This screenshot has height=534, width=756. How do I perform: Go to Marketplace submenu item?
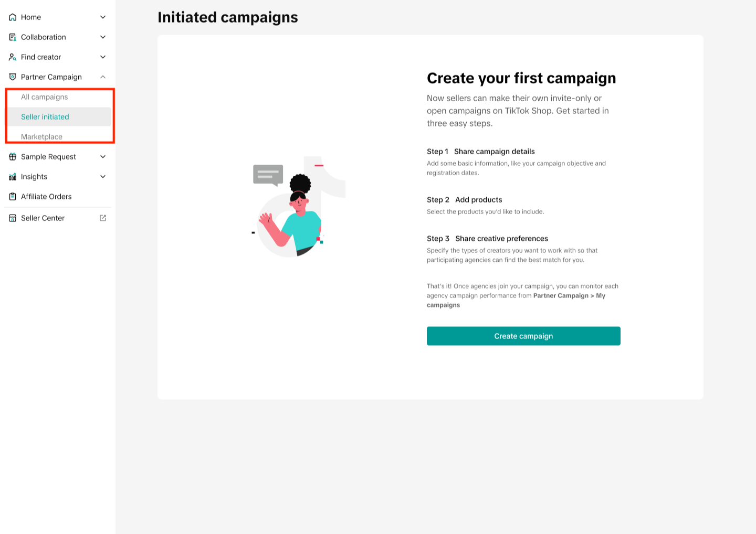point(42,136)
